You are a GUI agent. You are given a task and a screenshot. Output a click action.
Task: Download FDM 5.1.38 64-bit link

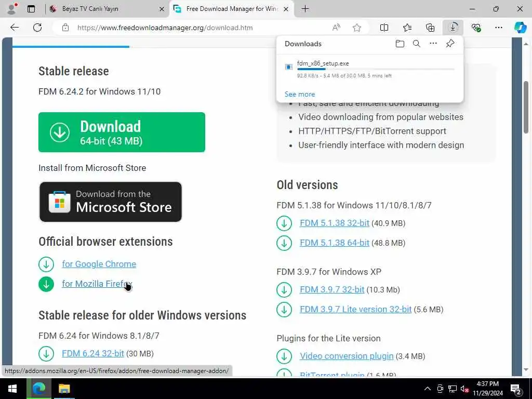point(335,243)
